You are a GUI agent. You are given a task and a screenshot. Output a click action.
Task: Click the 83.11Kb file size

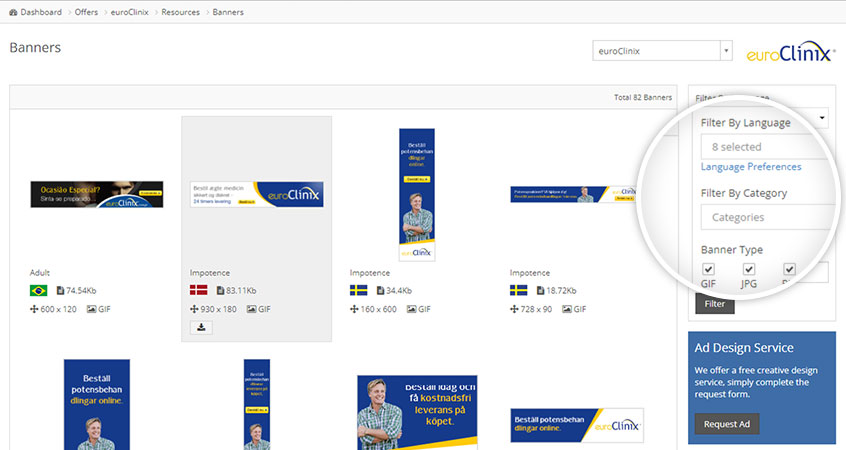pos(241,290)
